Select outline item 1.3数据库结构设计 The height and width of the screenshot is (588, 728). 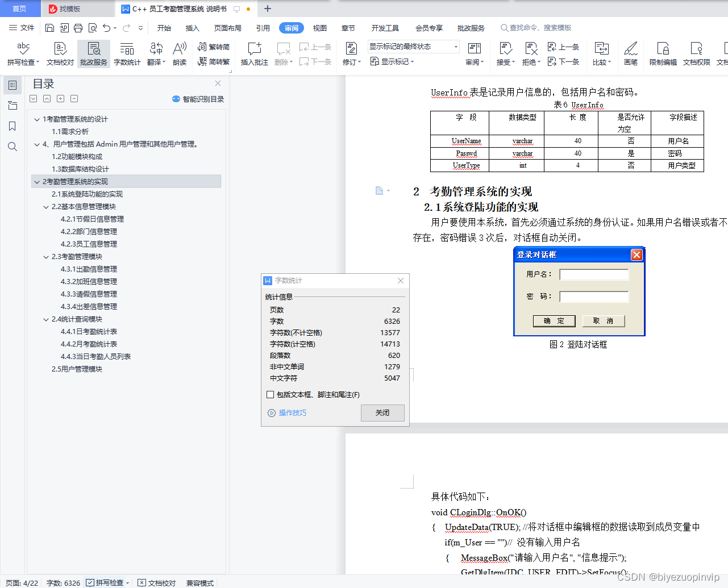(80, 169)
